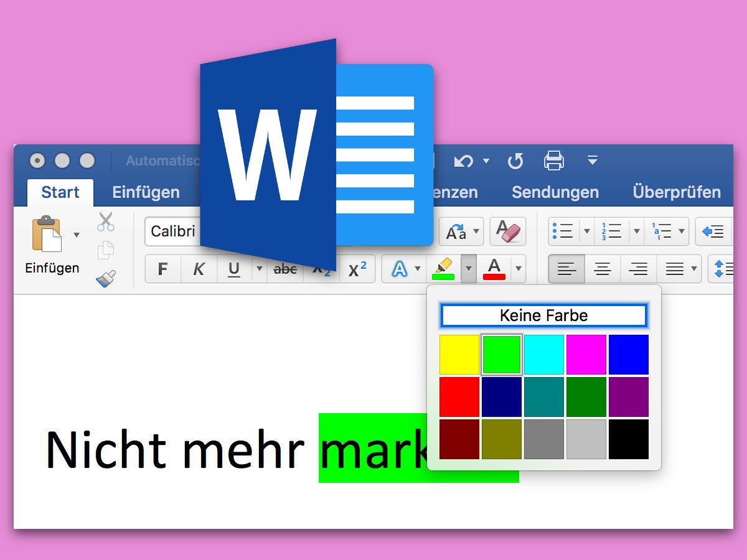Viewport: 747px width, 560px height.
Task: Open bulleted list dropdown arrow
Action: coord(586,231)
